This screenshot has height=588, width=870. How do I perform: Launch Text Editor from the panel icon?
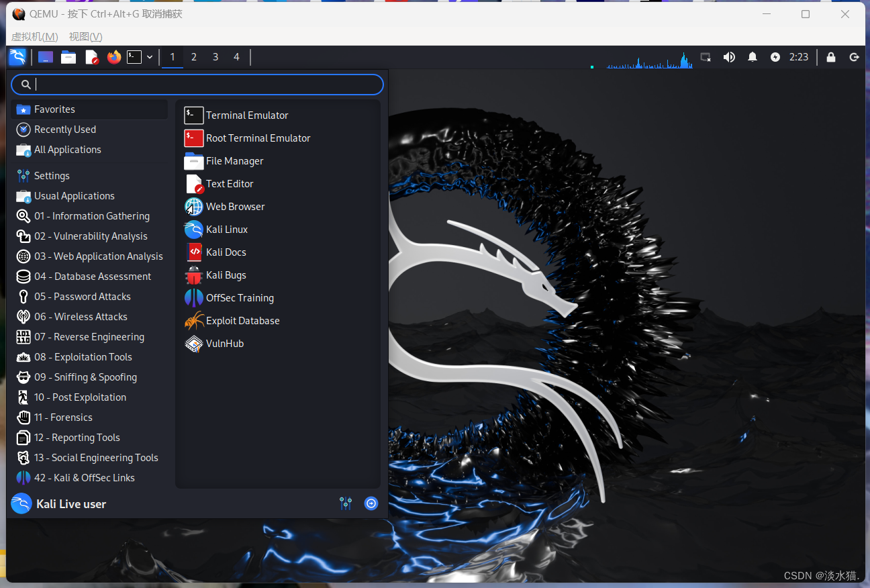coord(91,57)
